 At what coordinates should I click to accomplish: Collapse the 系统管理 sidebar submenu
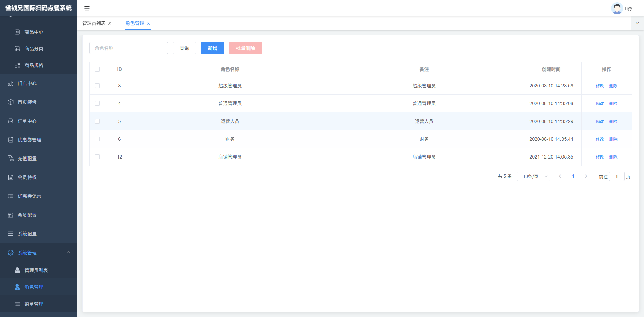pyautogui.click(x=68, y=252)
